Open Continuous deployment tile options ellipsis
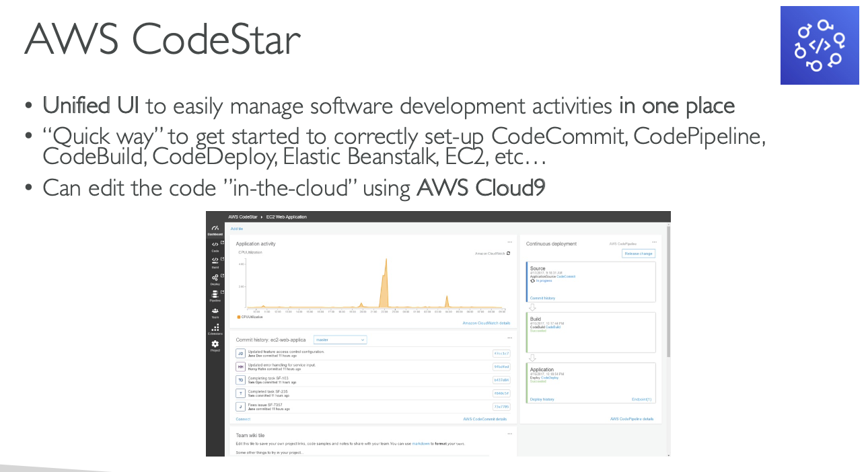 654,243
